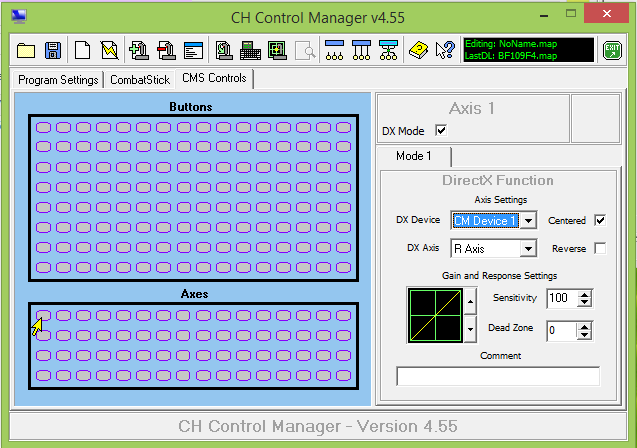This screenshot has width=637, height=448.
Task: Click the greyed-out magnifier test icon
Action: pos(305,51)
